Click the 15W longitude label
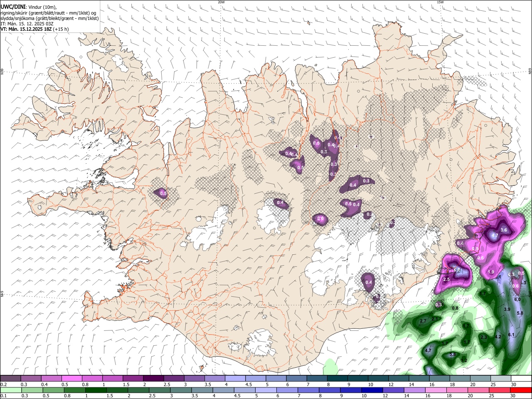 pyautogui.click(x=440, y=2)
